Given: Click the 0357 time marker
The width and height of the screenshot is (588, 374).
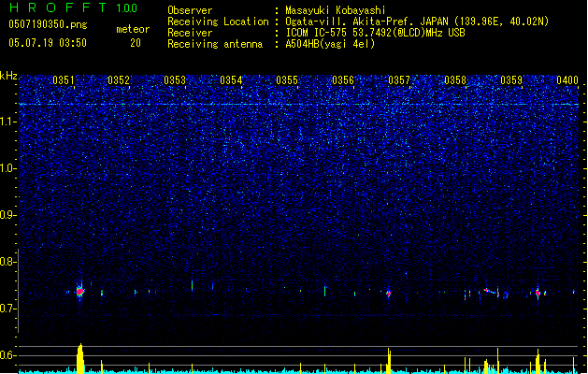Looking at the screenshot, I should (x=399, y=80).
